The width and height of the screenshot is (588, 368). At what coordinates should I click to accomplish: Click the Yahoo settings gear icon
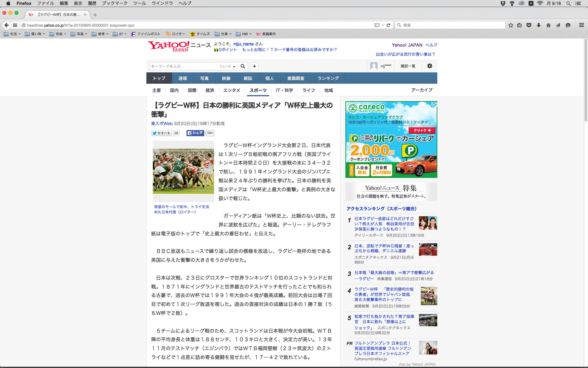pyautogui.click(x=430, y=66)
